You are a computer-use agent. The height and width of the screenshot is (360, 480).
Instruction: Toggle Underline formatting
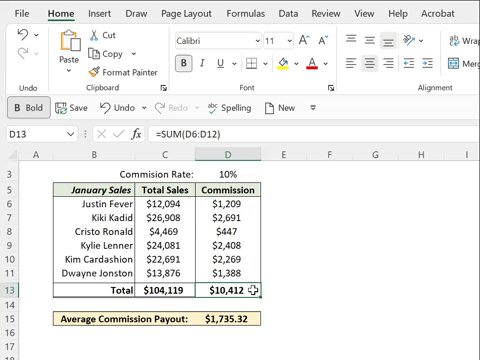click(220, 63)
